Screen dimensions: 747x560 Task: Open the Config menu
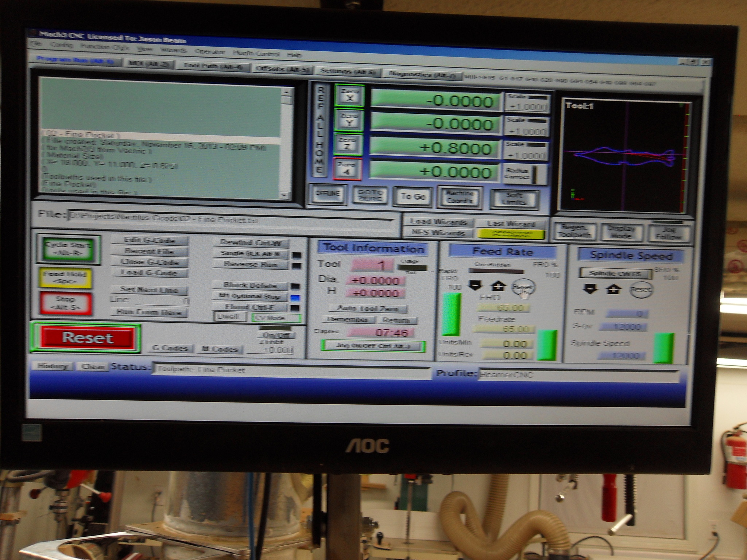[x=61, y=45]
